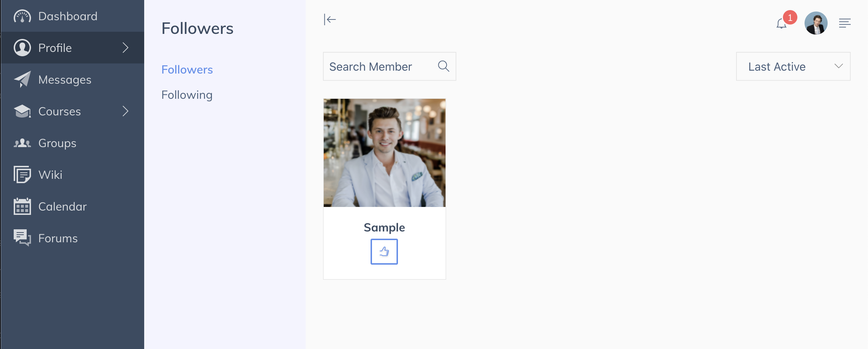
Task: Click the Groups people icon
Action: click(22, 143)
